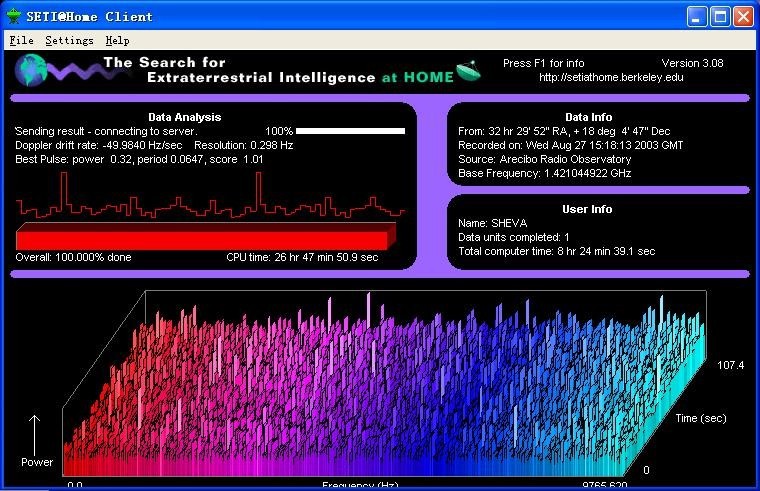
Task: Select the Data Info panel heading
Action: (596, 116)
